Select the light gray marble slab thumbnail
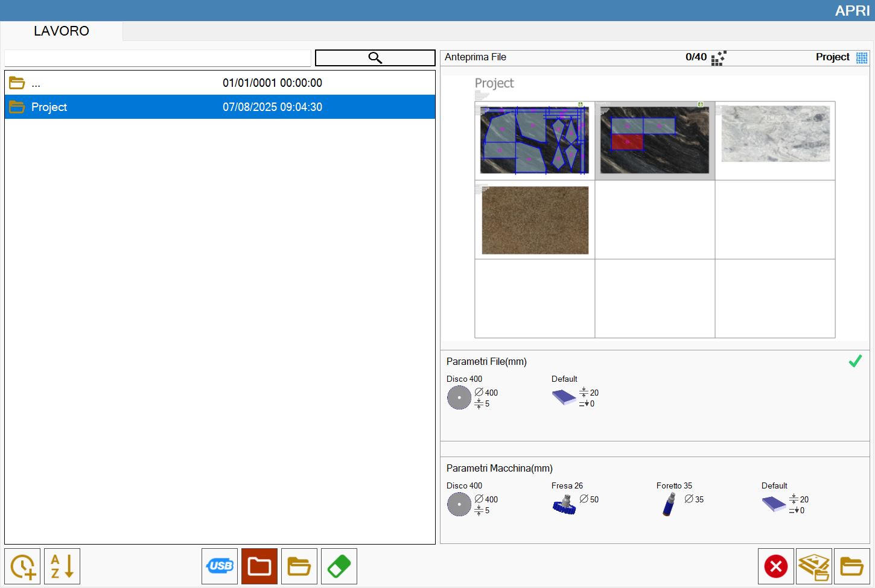This screenshot has height=588, width=875. coord(775,134)
